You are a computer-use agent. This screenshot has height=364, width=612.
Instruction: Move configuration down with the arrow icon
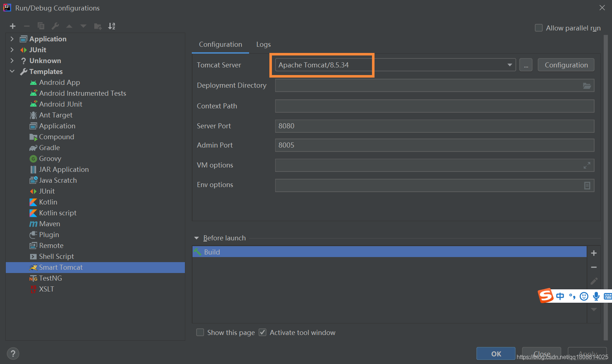coord(83,26)
